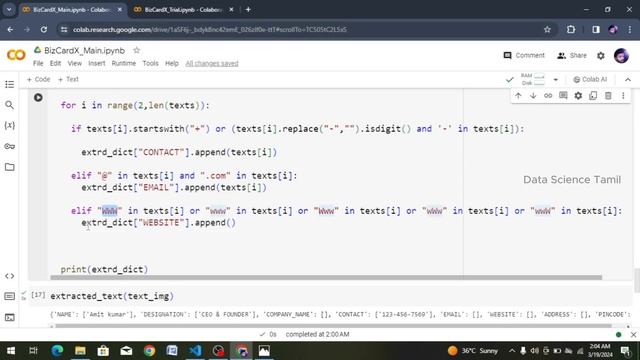640x360 pixels.
Task: Open Chrome tab search dropdown
Action: pos(9,9)
